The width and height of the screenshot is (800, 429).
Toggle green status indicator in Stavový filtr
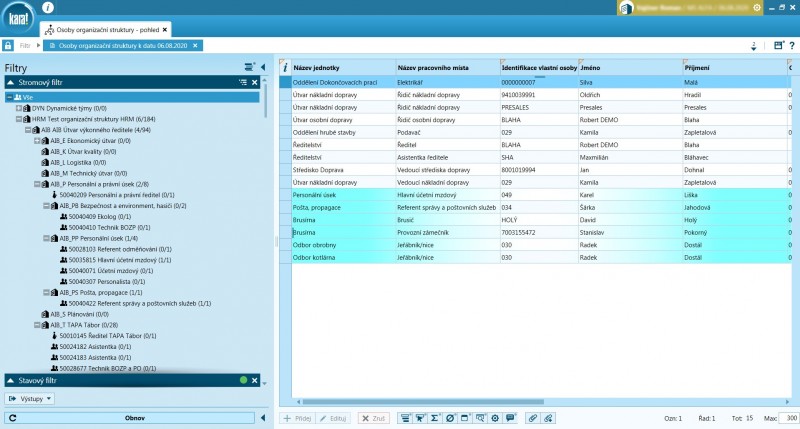[x=243, y=380]
